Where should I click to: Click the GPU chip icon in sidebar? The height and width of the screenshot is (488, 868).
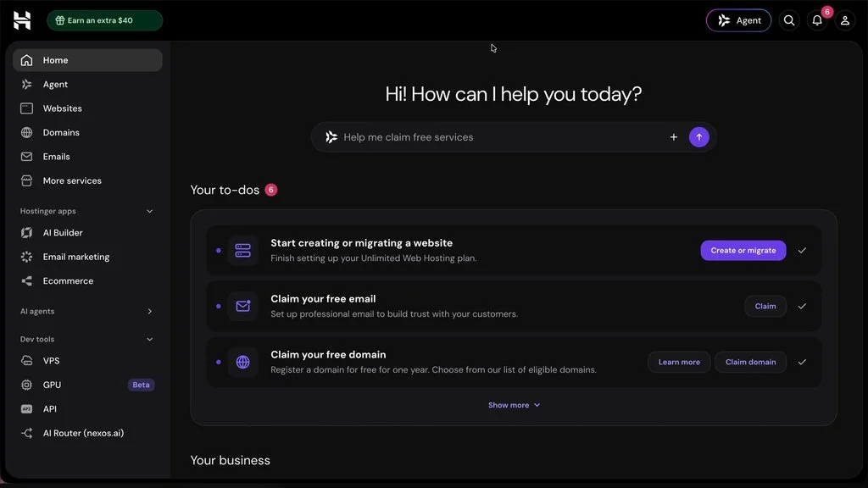26,385
